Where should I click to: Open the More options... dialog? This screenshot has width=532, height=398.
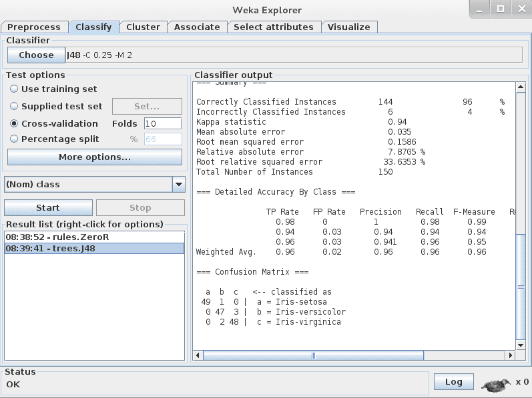pyautogui.click(x=95, y=157)
